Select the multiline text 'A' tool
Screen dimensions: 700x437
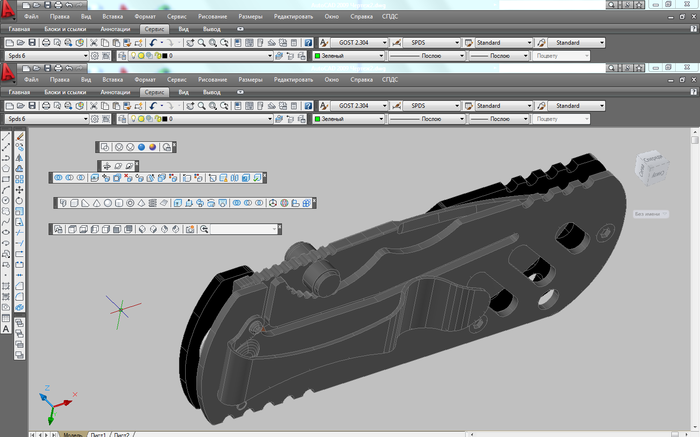[x=6, y=328]
